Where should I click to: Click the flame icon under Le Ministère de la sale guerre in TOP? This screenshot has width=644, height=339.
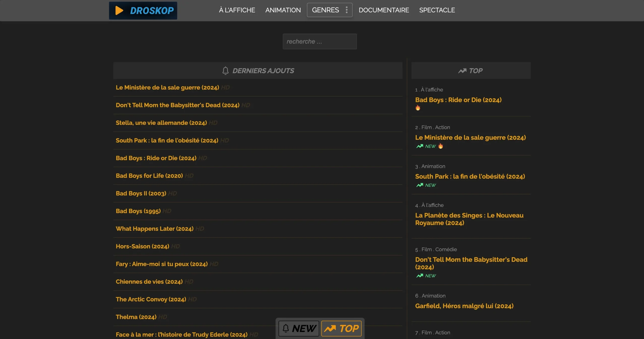point(440,146)
